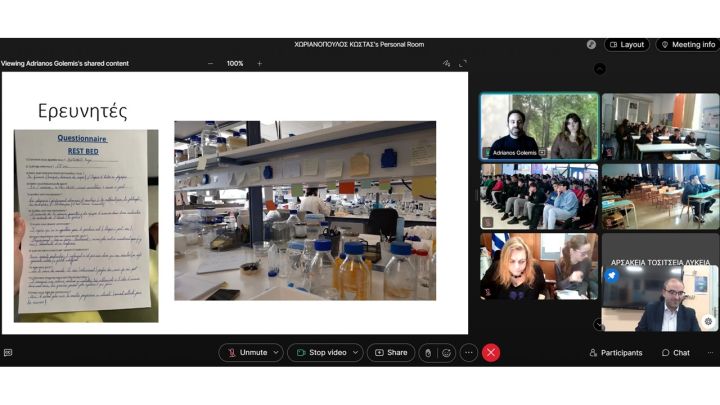Viewport: 720px width, 405px height.
Task: Open video options arrow beside Stop video
Action: pos(355,352)
